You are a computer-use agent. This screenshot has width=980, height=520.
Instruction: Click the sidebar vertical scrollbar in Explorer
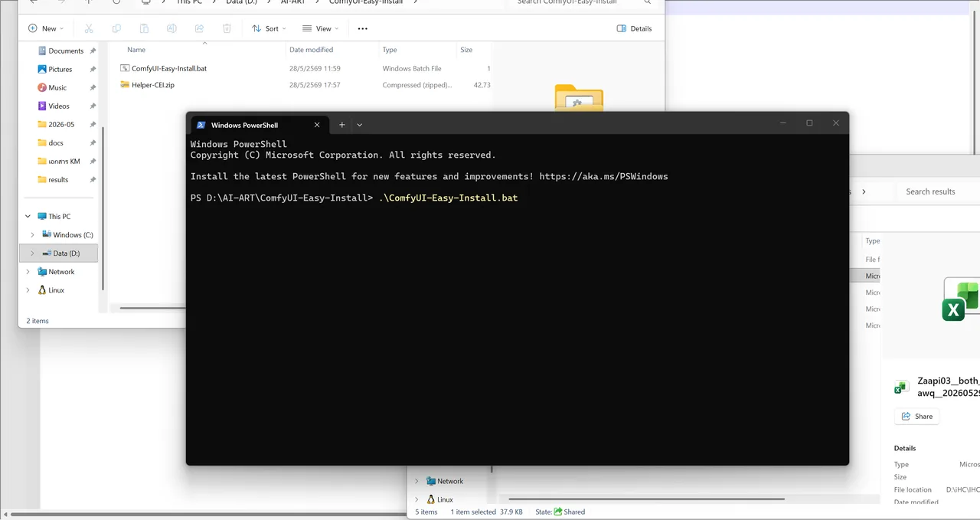pos(103,207)
